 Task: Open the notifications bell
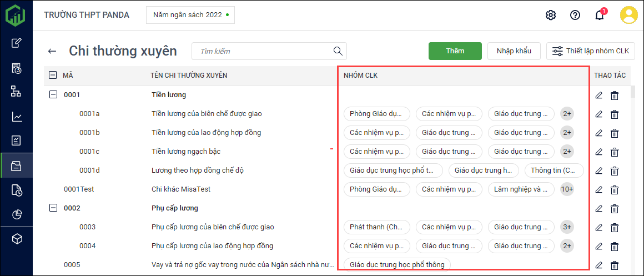click(600, 15)
